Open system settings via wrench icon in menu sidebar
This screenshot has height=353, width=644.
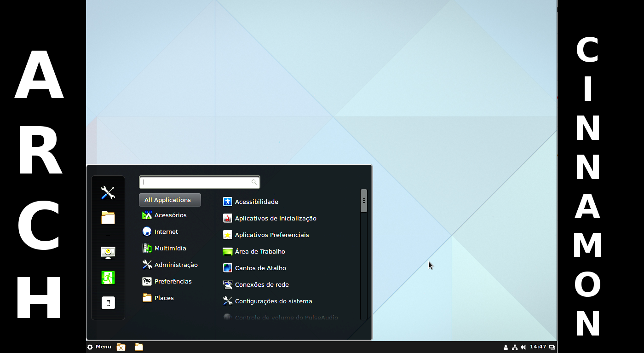click(108, 192)
